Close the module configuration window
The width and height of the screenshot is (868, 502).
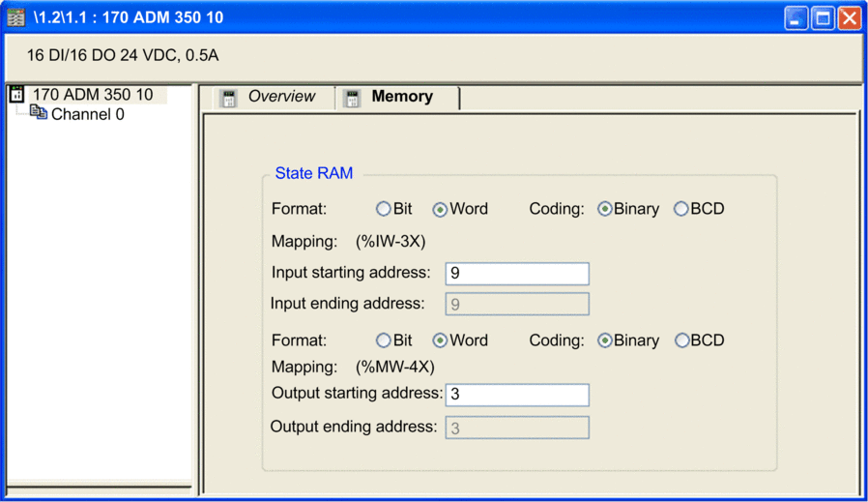tap(849, 18)
